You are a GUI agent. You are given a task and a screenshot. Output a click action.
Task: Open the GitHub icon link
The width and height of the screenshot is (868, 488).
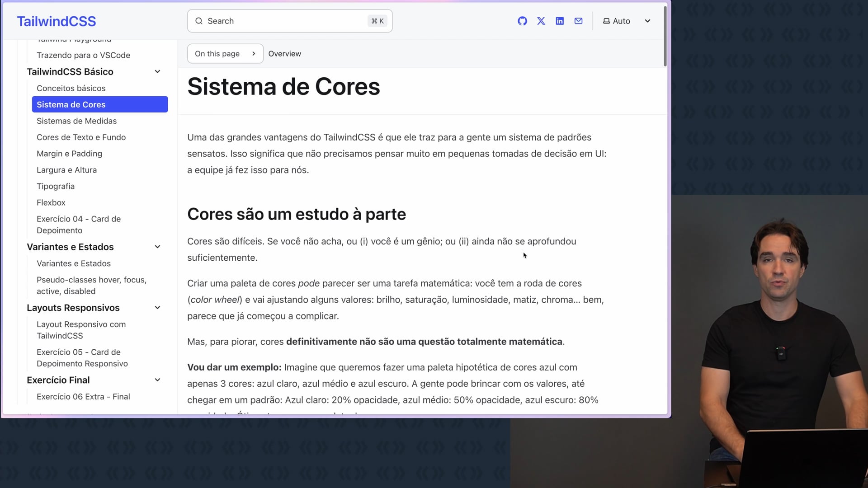[x=522, y=21]
